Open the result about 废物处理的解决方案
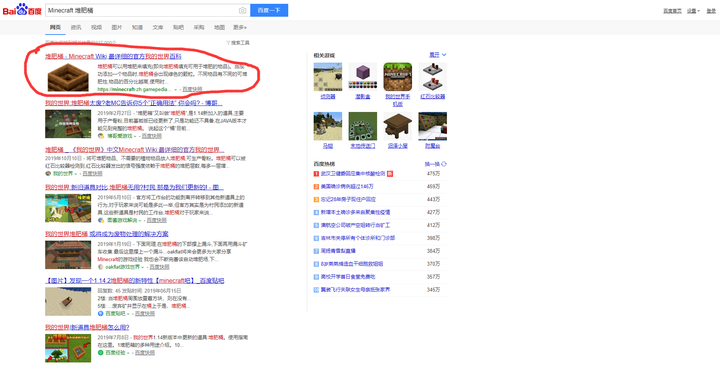This screenshot has height=367, width=720. point(107,234)
